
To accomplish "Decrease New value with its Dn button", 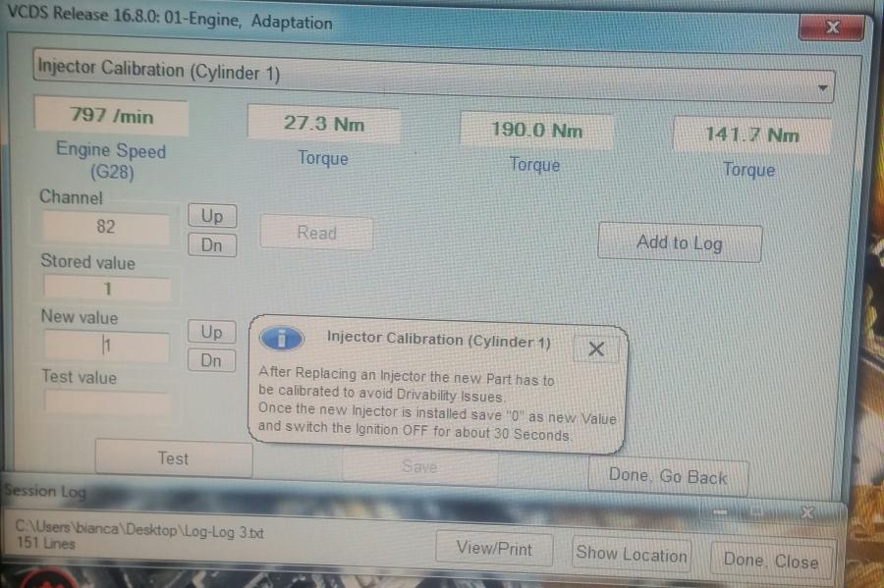I will tap(211, 360).
